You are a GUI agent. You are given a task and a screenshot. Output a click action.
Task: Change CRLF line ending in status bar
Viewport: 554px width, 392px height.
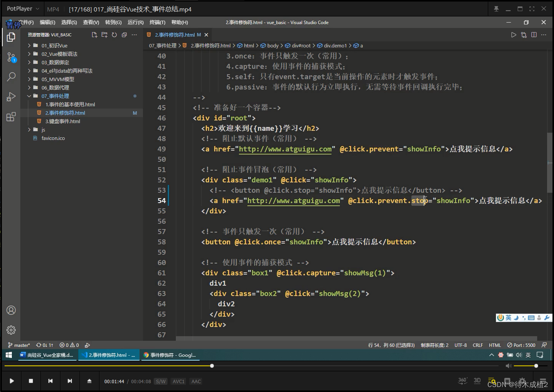tap(478, 345)
